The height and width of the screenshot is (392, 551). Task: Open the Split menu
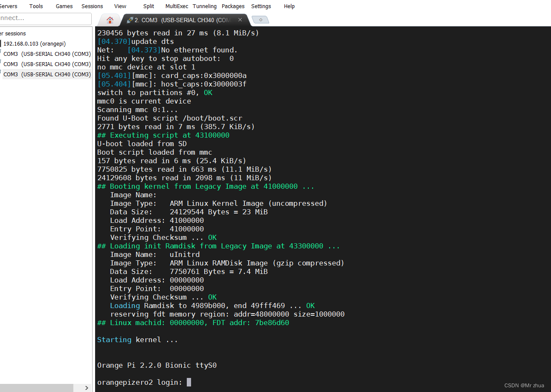pos(149,6)
